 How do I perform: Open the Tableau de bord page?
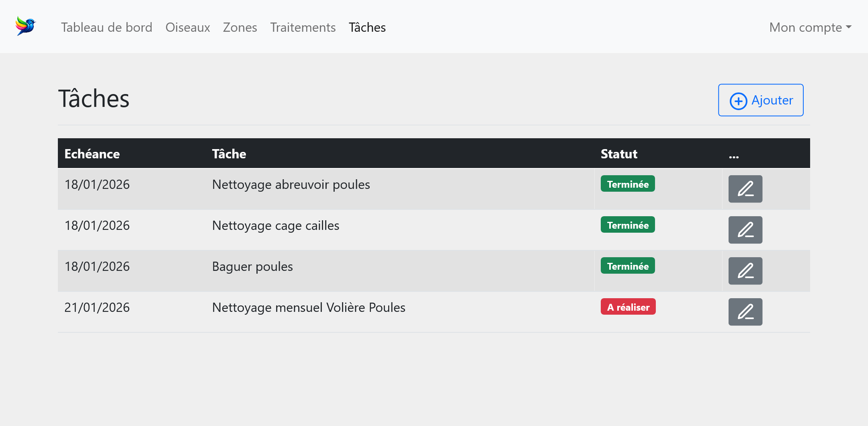(106, 27)
